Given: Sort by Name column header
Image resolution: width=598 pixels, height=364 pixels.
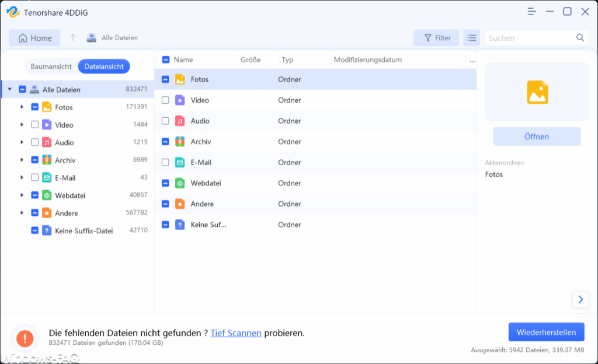Looking at the screenshot, I should click(183, 60).
